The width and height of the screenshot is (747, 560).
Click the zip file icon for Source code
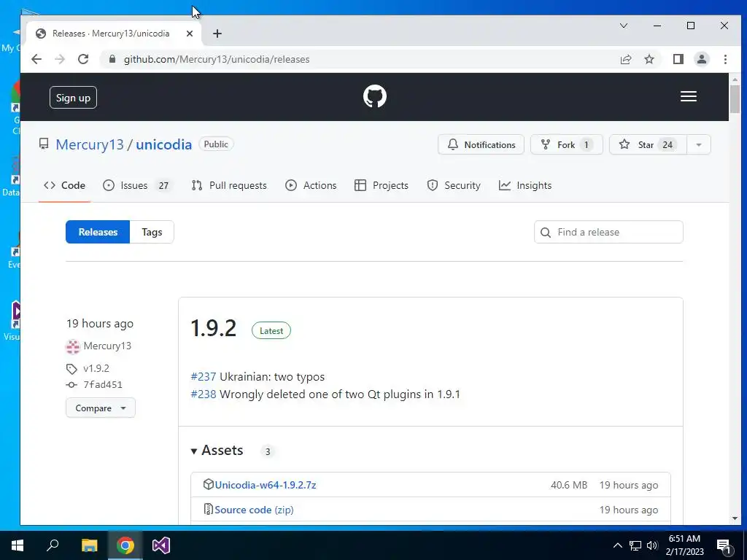[x=208, y=509]
